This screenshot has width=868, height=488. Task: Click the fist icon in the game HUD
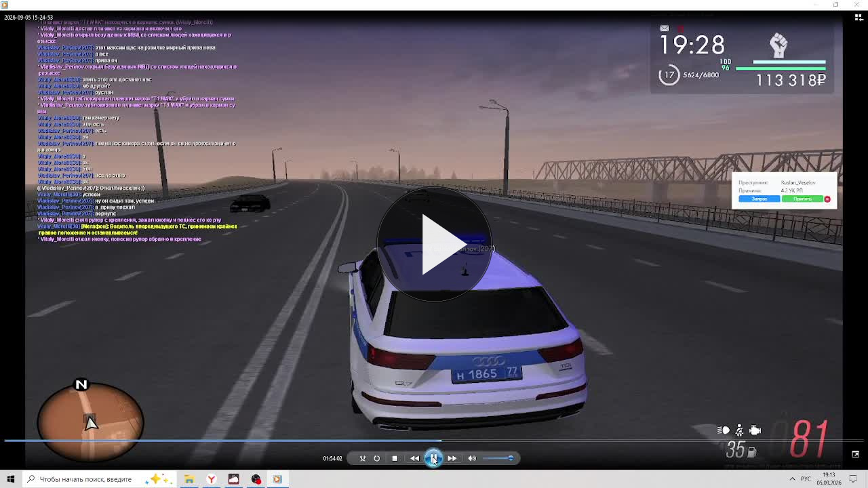tap(778, 46)
